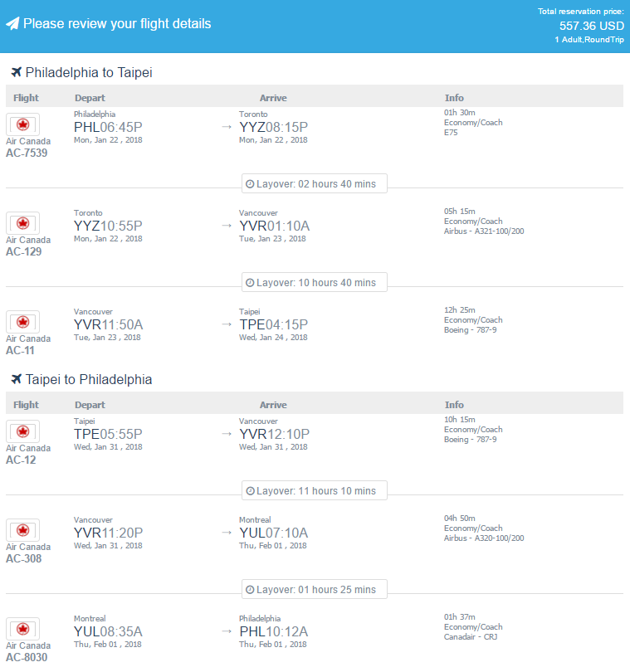Click the Arrive column header in return table
This screenshot has width=630, height=672.
pyautogui.click(x=273, y=405)
